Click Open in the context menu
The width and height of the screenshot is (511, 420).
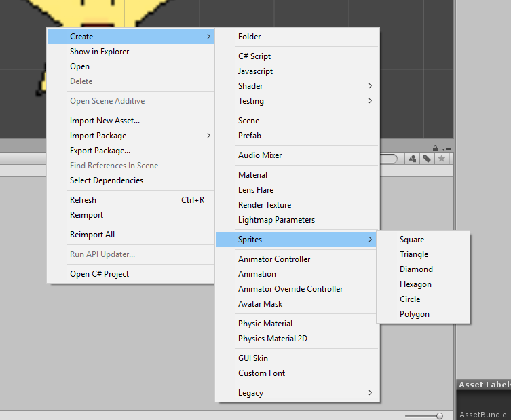(131, 66)
